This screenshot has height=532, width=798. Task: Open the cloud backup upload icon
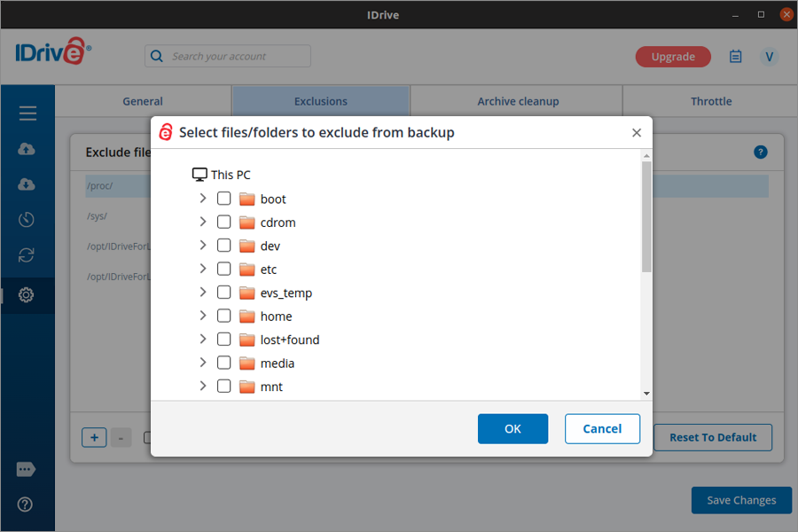(x=27, y=149)
